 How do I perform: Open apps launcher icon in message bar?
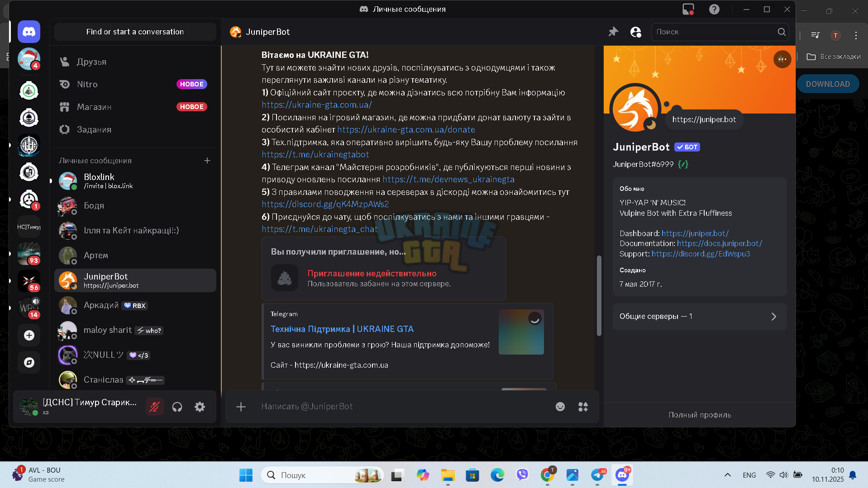pyautogui.click(x=583, y=407)
